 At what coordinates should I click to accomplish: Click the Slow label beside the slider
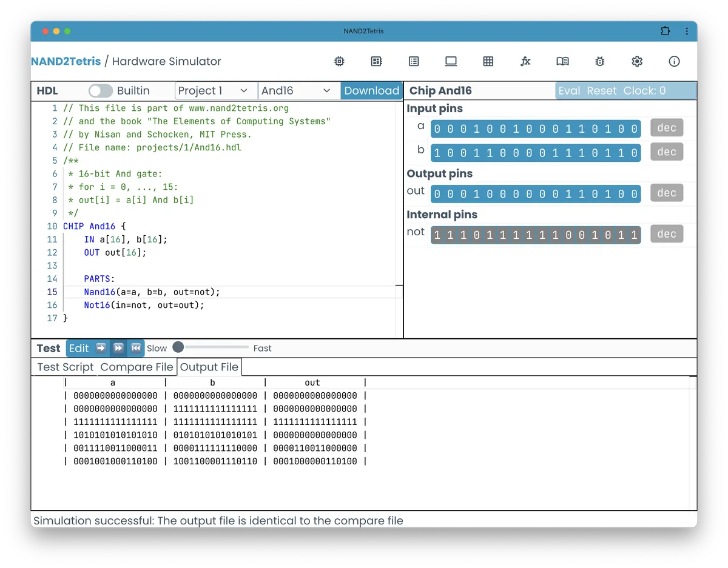click(157, 349)
